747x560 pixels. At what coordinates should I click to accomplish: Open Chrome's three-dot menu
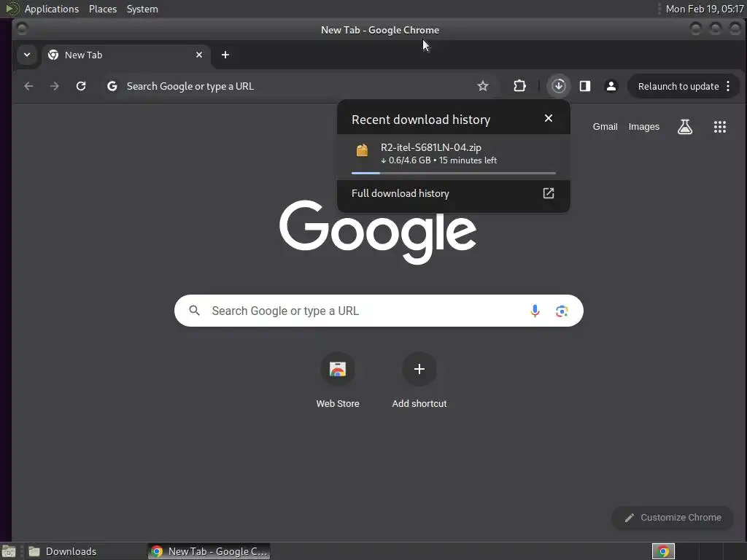pyautogui.click(x=728, y=86)
